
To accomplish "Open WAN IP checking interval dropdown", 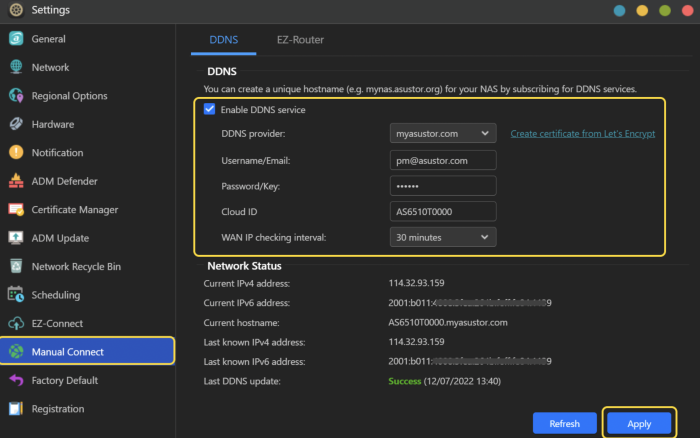I will click(442, 237).
